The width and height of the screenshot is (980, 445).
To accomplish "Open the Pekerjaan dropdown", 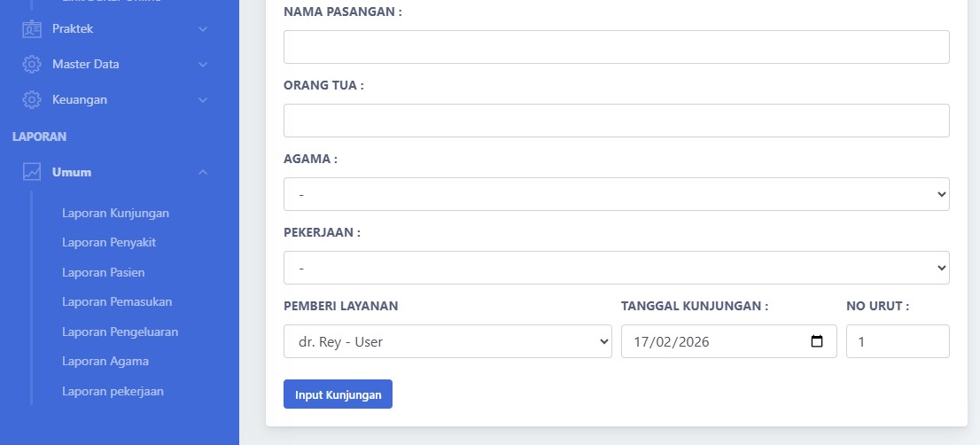I will click(x=616, y=268).
